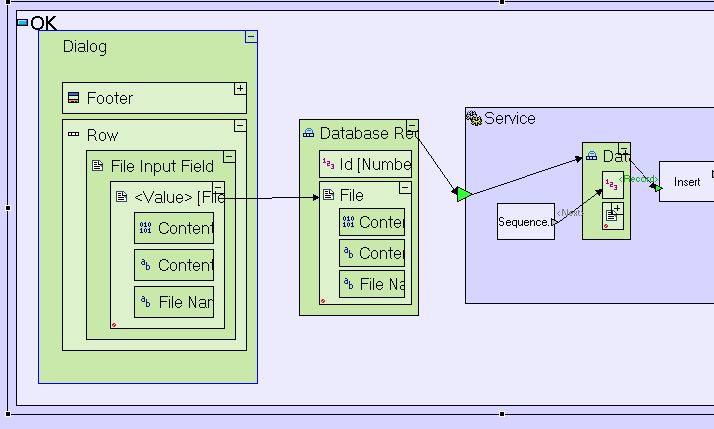
Task: Click the green input triangle on Service
Action: click(x=462, y=193)
